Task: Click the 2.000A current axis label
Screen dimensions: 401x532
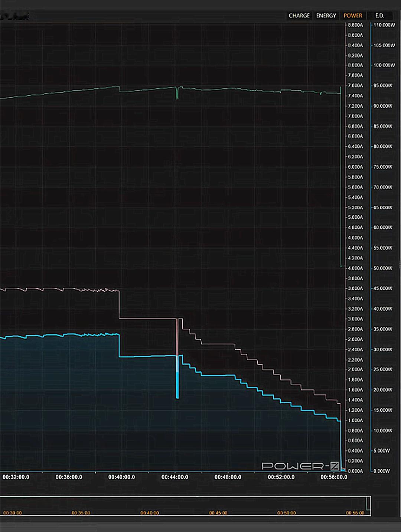Action: tap(356, 370)
